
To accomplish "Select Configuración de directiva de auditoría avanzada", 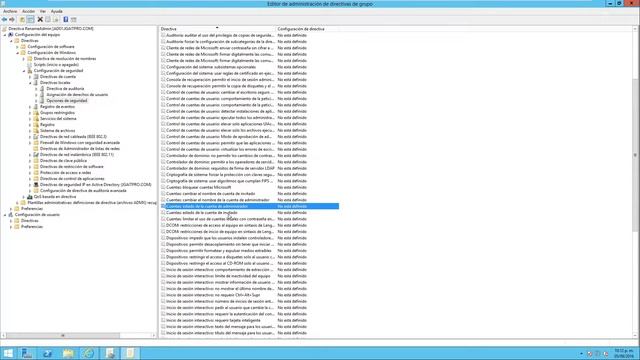I will pyautogui.click(x=83, y=191).
